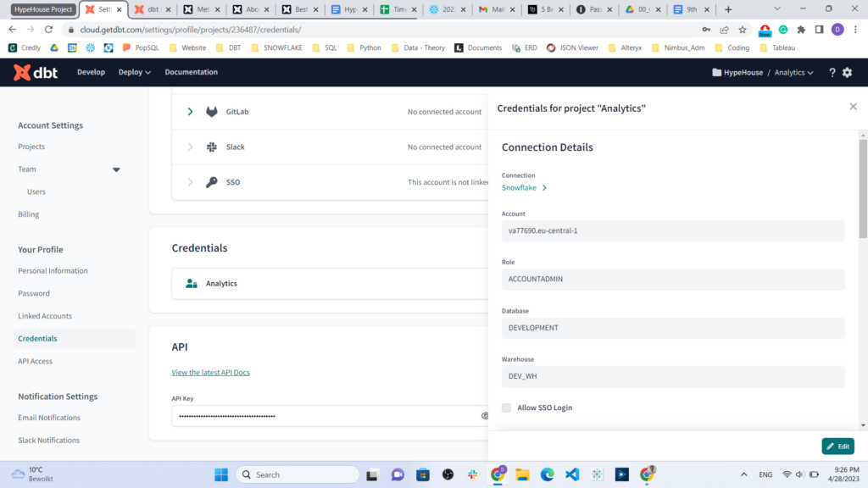The width and height of the screenshot is (868, 488).
Task: Open View the latest API Docs link
Action: coord(210,373)
